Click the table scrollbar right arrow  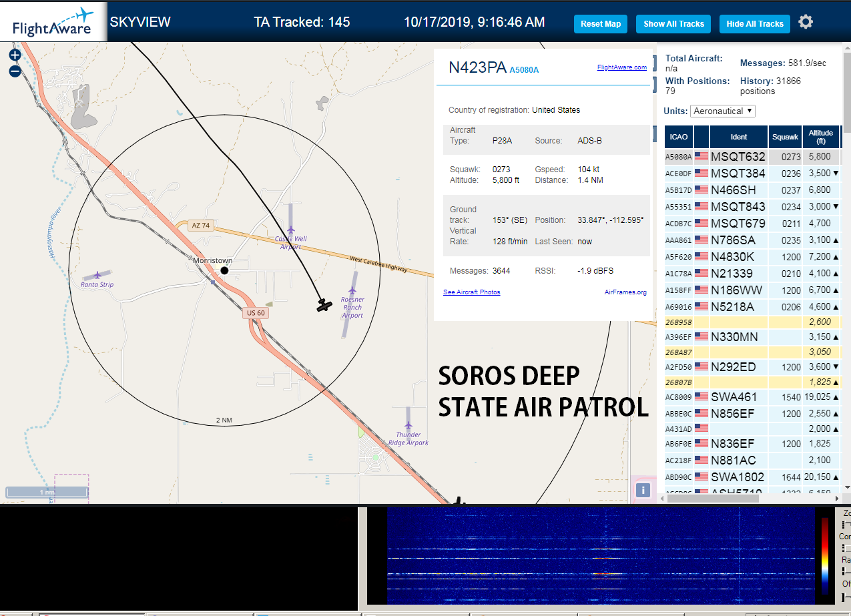pyautogui.click(x=837, y=498)
